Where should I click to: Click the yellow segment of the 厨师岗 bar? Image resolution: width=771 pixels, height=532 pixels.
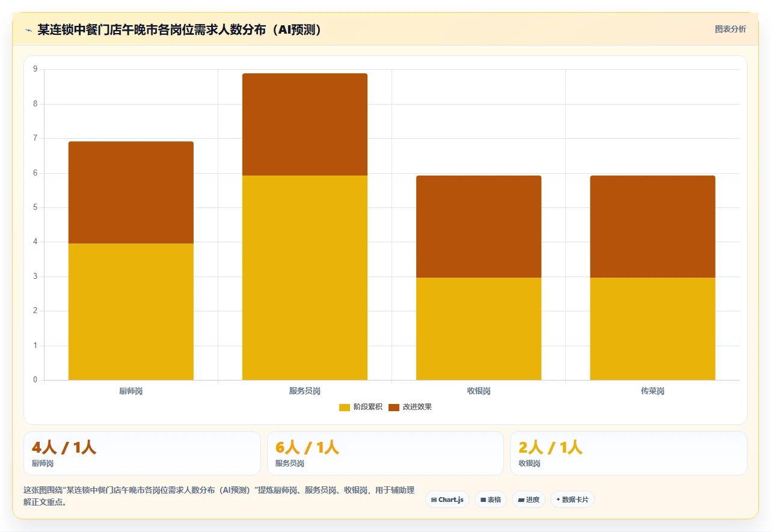[131, 311]
